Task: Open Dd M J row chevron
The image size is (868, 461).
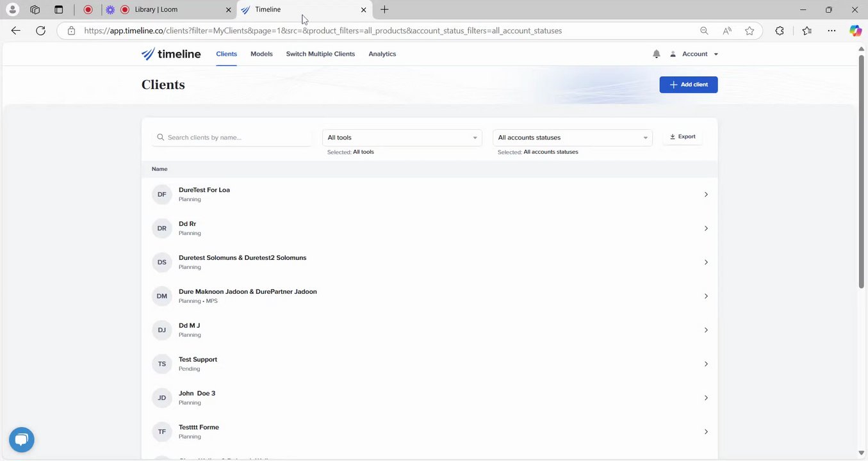Action: (x=706, y=330)
